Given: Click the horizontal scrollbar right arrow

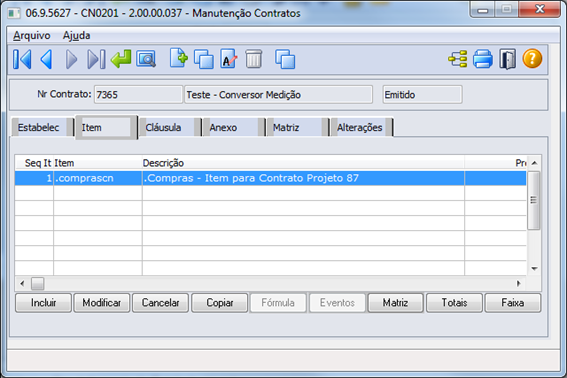Looking at the screenshot, I should 519,283.
